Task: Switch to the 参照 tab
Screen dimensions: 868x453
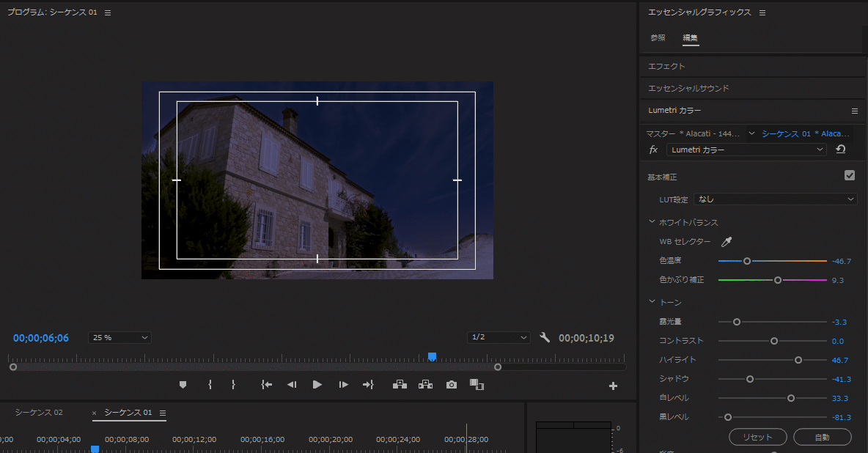Action: [658, 37]
